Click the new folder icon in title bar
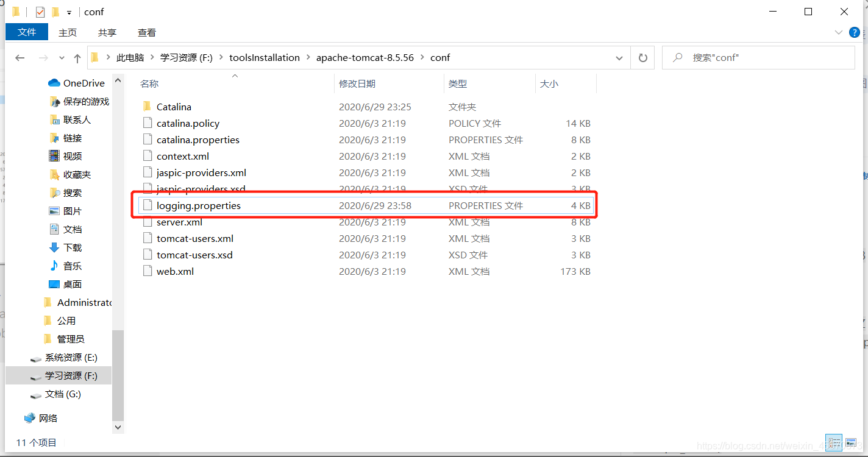The height and width of the screenshot is (457, 868). click(x=55, y=12)
